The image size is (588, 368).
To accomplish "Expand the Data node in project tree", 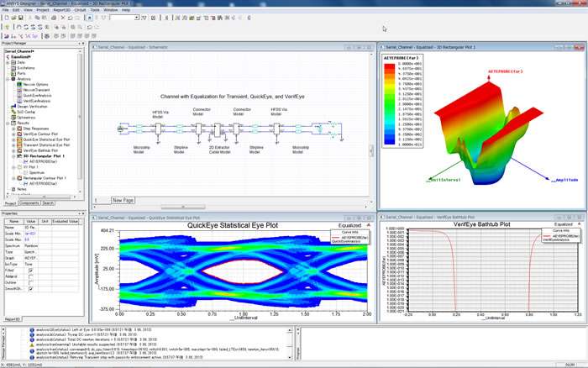I will (x=8, y=63).
